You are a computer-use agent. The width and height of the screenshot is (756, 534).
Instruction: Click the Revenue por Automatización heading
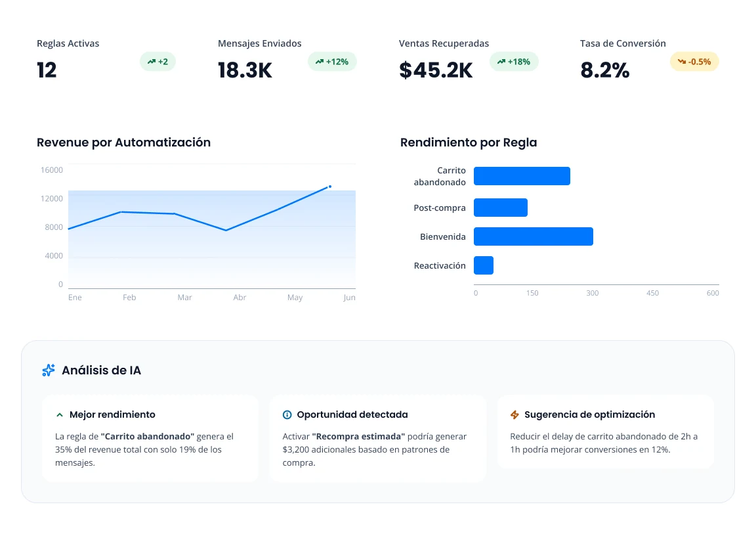click(x=124, y=143)
